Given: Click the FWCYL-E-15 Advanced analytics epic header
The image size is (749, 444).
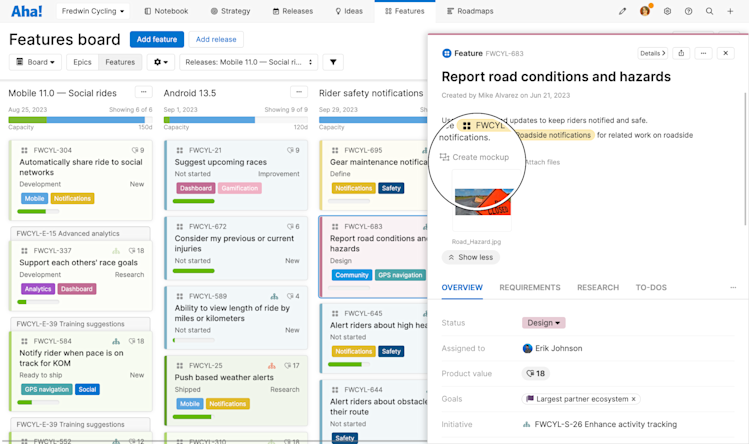Looking at the screenshot, I should (x=80, y=234).
